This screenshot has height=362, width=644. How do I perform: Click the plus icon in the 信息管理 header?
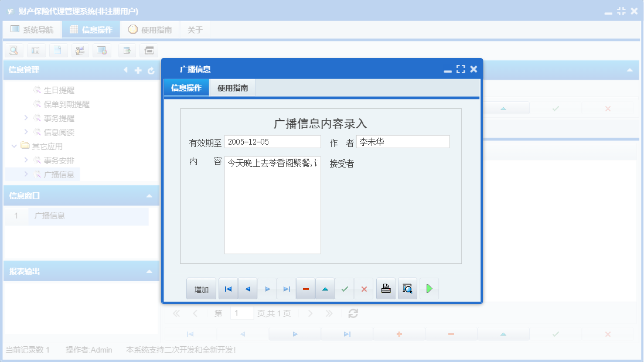pyautogui.click(x=138, y=70)
